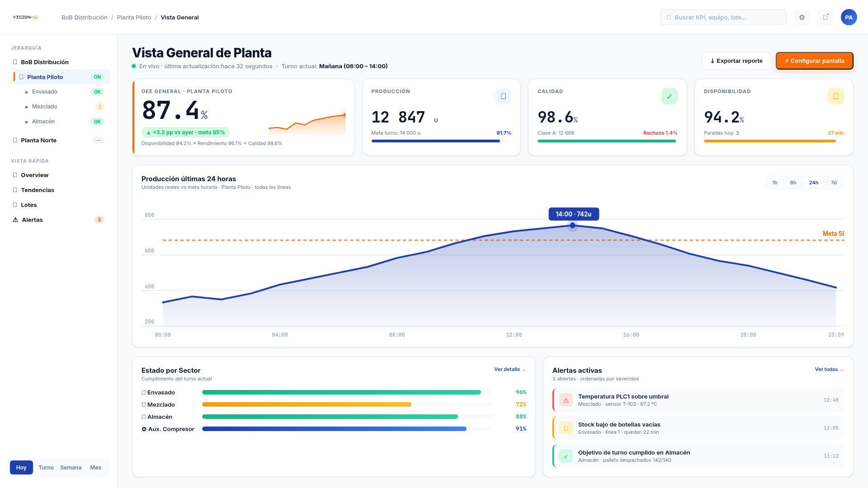868x488 pixels.
Task: Expand the Mezclado tree node
Action: pyautogui.click(x=27, y=107)
